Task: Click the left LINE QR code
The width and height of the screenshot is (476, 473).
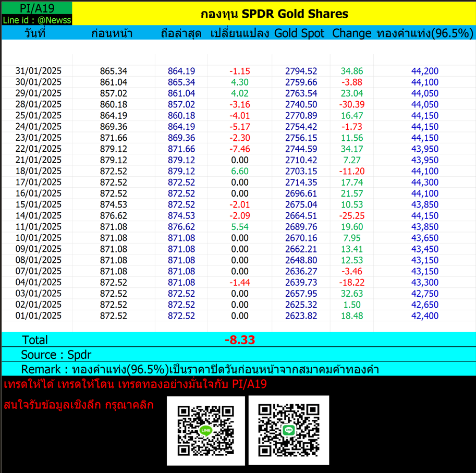Action: click(206, 431)
